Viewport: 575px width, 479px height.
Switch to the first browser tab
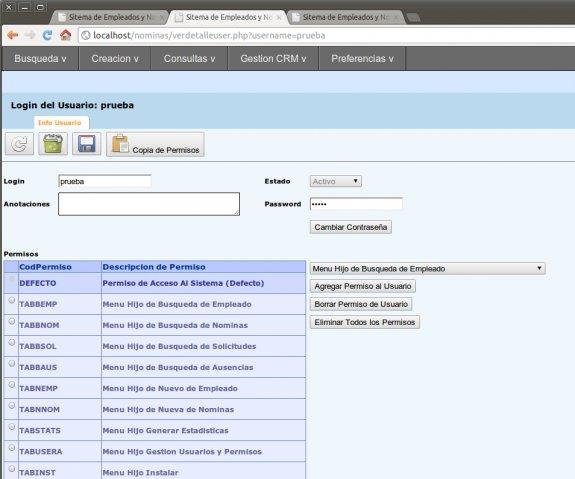[109, 17]
